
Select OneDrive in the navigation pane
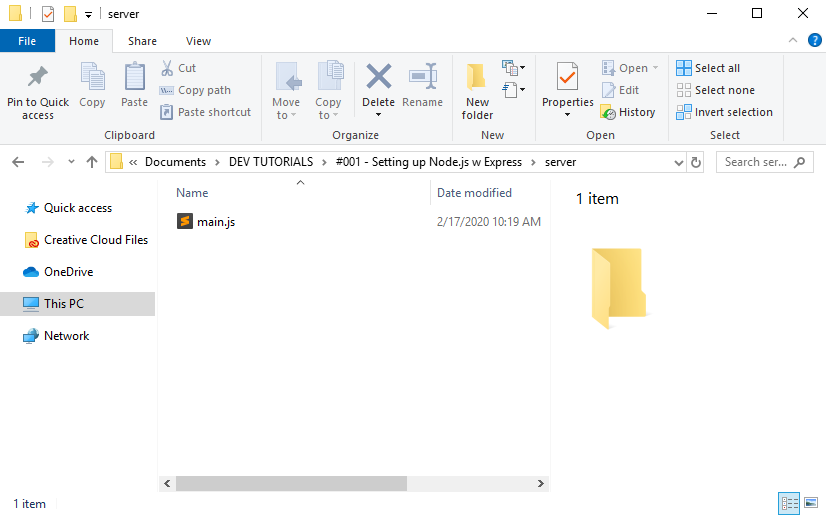[68, 272]
